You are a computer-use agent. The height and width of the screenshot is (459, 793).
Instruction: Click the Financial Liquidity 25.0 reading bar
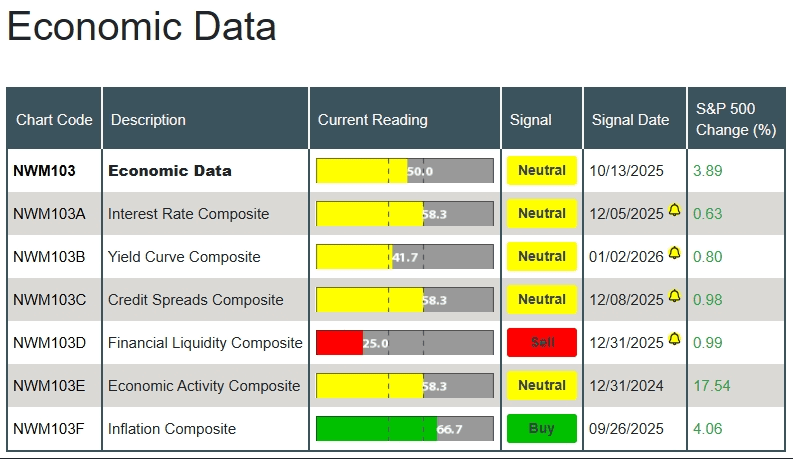pyautogui.click(x=404, y=343)
